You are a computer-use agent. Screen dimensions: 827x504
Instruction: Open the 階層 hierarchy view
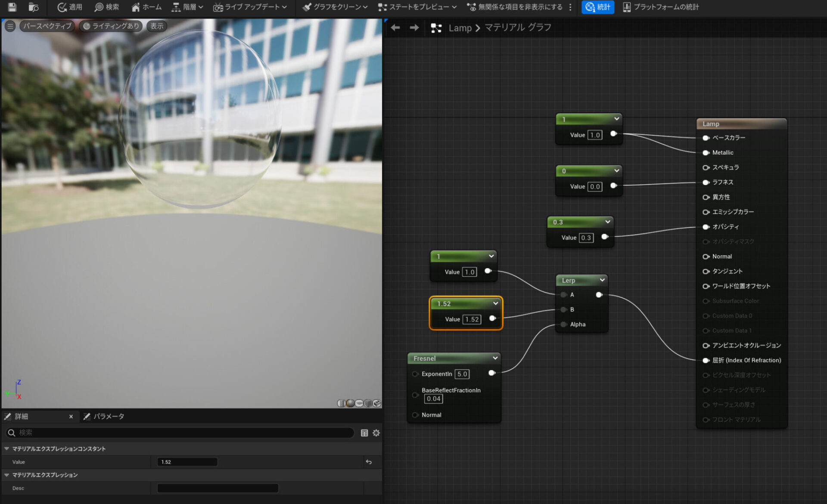(185, 7)
